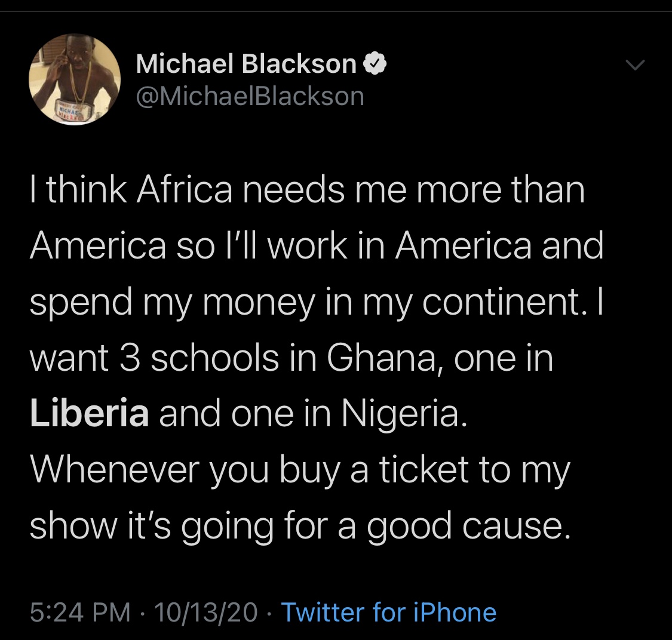Click the bold Liberia word
This screenshot has width=672, height=640.
(90, 414)
